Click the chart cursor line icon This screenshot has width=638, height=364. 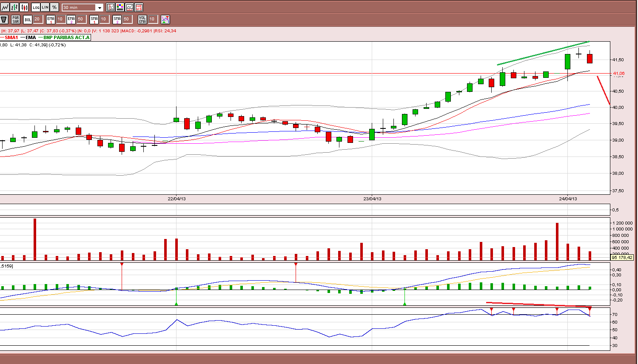click(111, 7)
